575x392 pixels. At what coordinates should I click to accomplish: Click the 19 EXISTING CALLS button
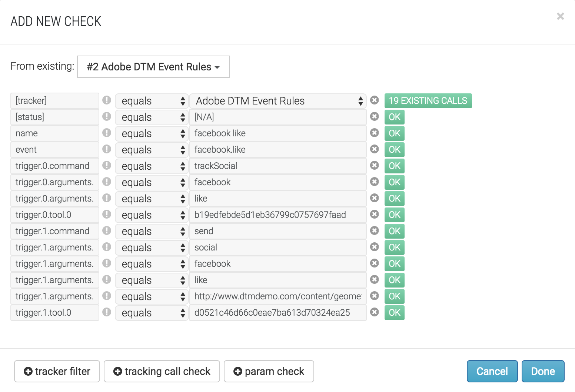point(428,101)
